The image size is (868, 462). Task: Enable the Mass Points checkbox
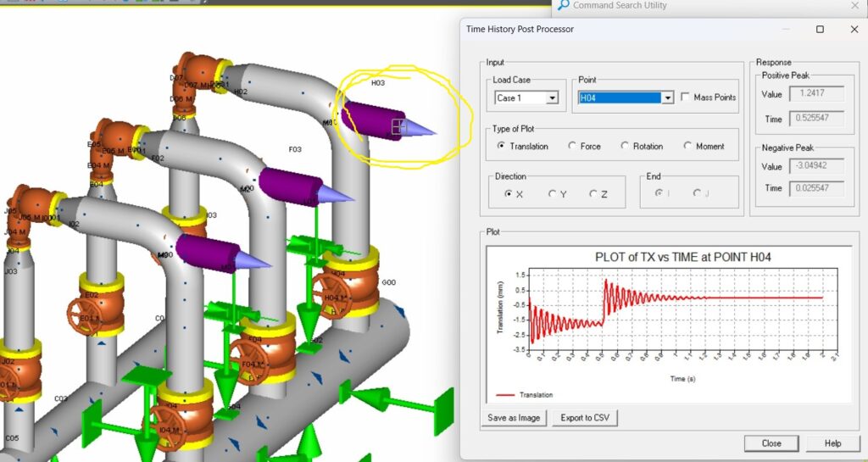coord(686,97)
